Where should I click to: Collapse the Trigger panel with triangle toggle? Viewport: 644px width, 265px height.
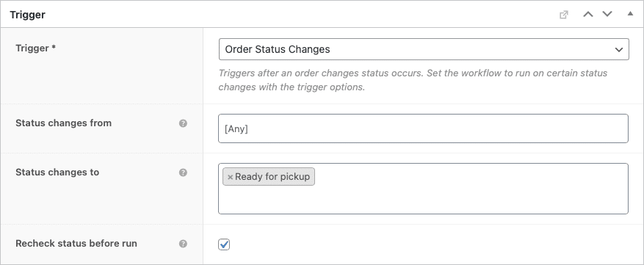tap(630, 13)
